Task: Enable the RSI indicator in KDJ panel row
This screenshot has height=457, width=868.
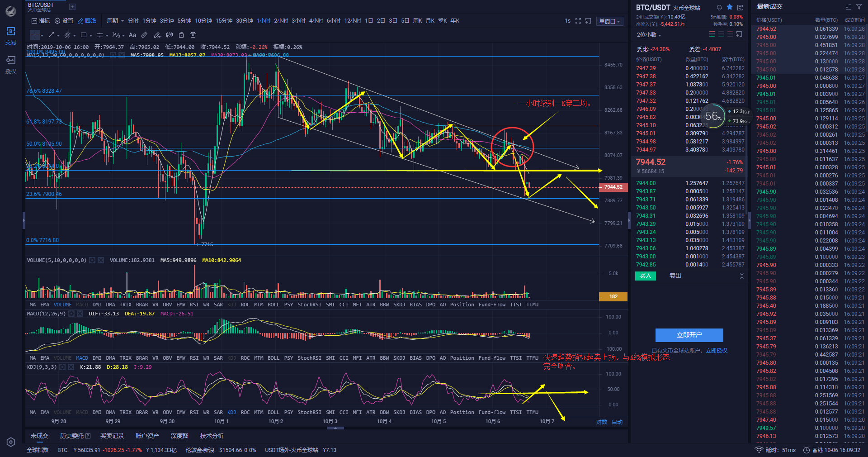Action: [194, 412]
